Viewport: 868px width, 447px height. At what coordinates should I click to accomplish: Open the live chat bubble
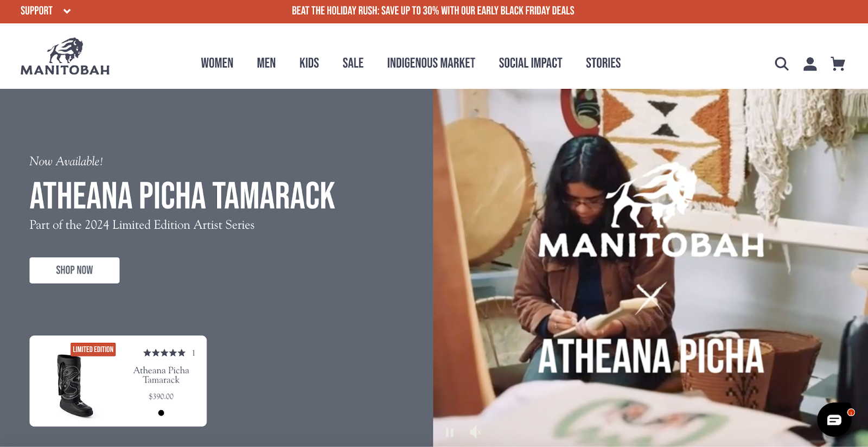pos(834,419)
